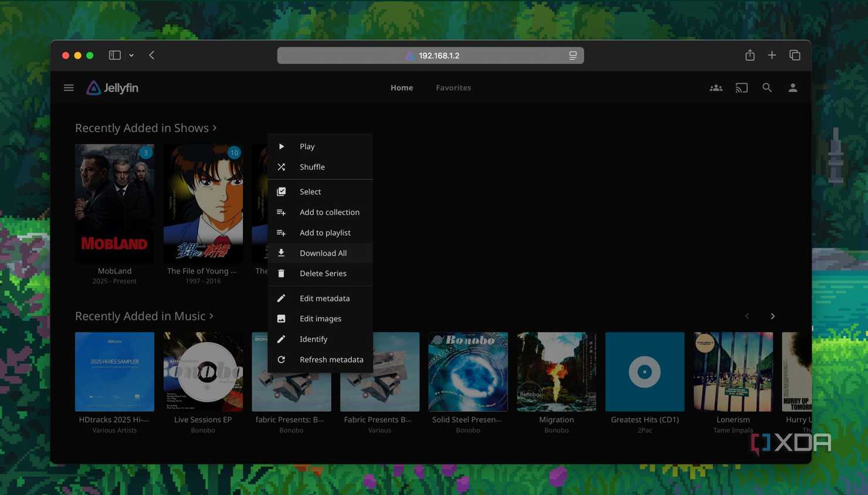Open the Lonerism album cover
The image size is (868, 495).
coord(733,372)
